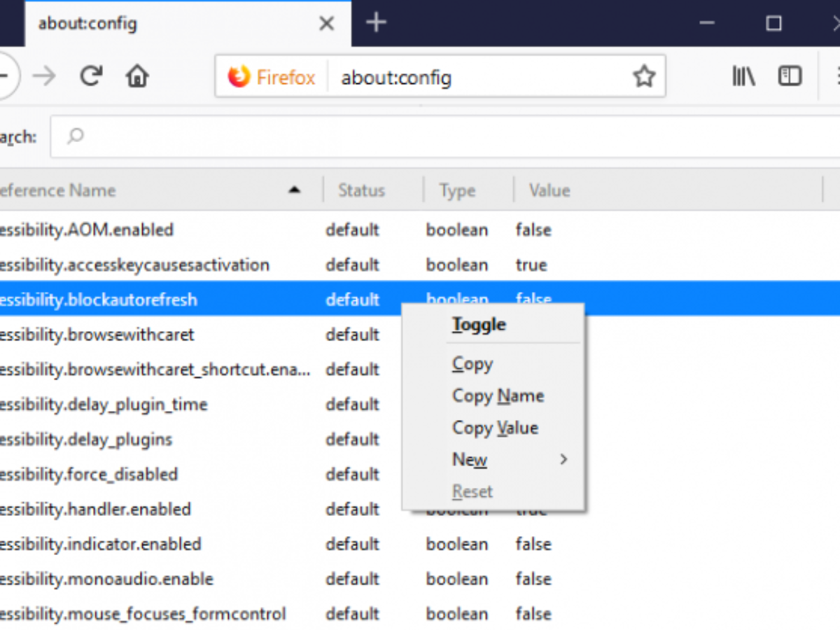Click the forward navigation arrow
This screenshot has height=630, width=840.
click(44, 76)
